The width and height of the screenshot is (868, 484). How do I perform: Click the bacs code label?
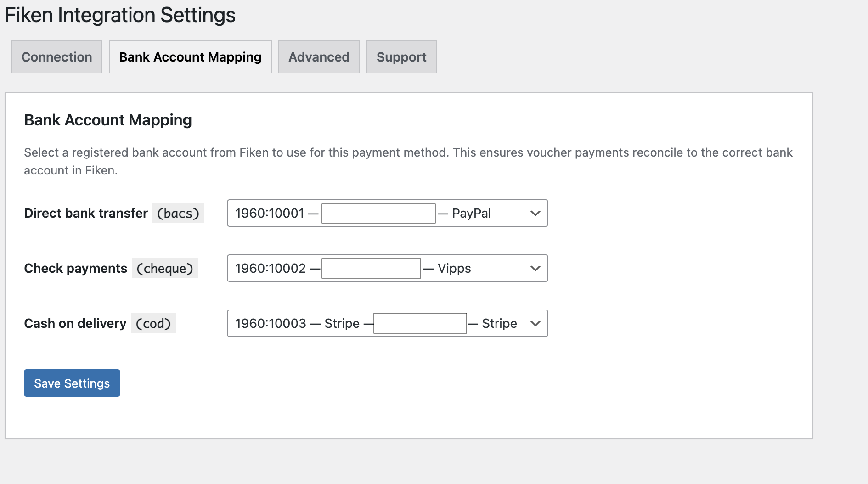pos(178,213)
